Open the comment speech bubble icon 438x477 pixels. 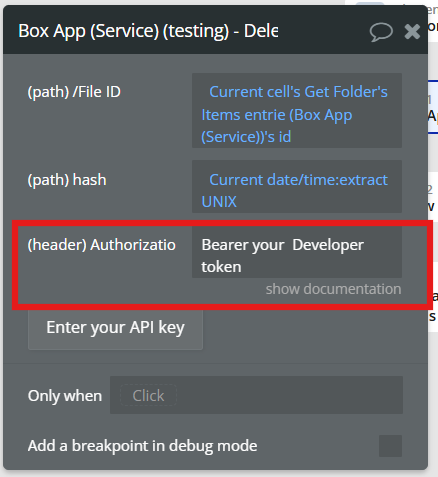(x=381, y=32)
